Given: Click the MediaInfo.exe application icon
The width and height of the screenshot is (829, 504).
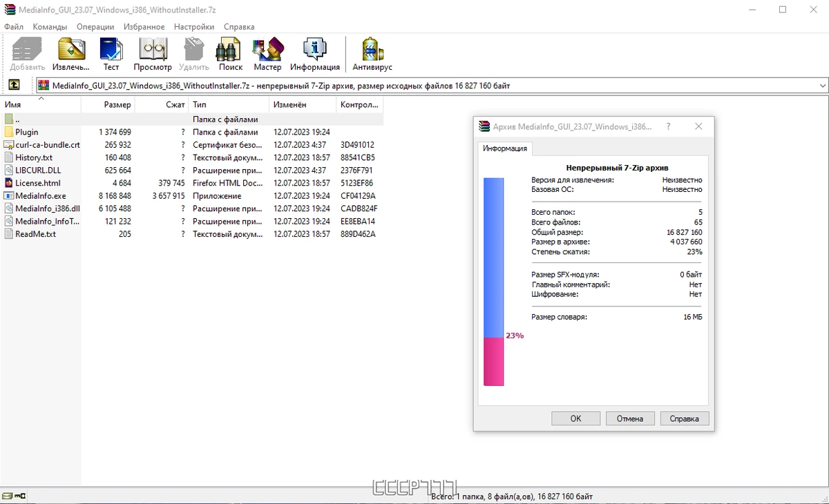Looking at the screenshot, I should click(x=9, y=196).
